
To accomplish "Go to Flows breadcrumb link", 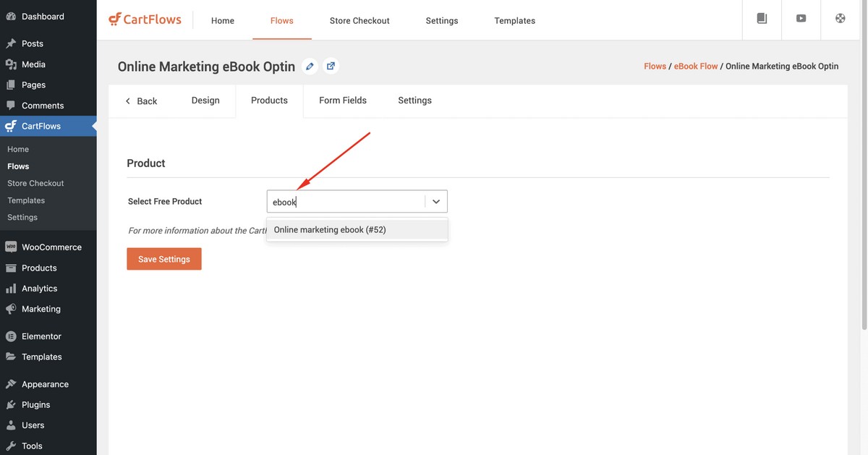I will 655,66.
